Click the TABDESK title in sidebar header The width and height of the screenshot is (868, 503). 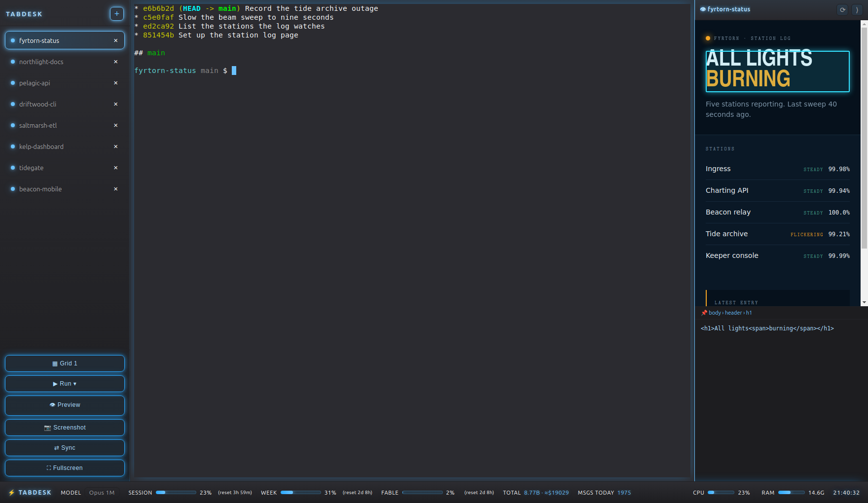click(x=24, y=14)
